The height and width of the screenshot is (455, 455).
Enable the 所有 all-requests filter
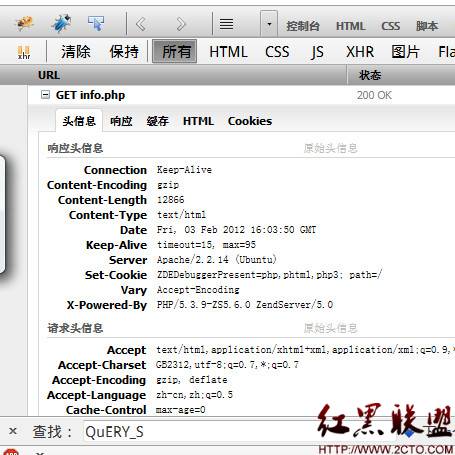pos(175,51)
